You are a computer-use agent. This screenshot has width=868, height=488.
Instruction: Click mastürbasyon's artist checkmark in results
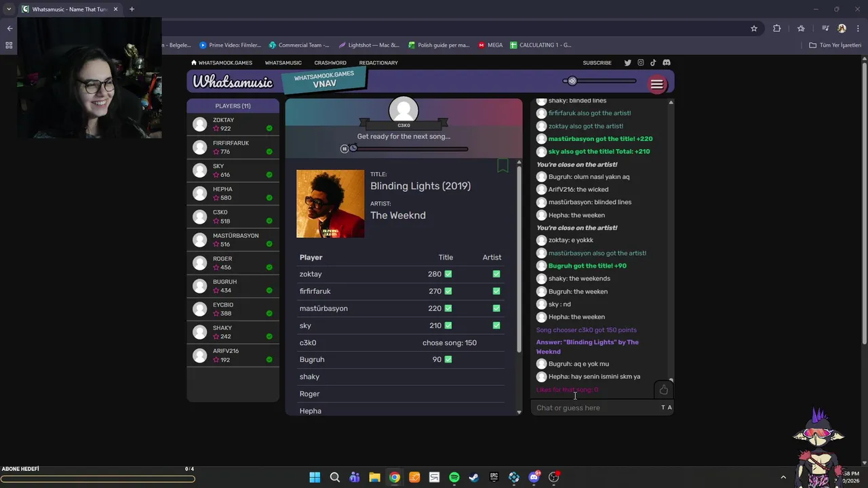click(x=496, y=308)
